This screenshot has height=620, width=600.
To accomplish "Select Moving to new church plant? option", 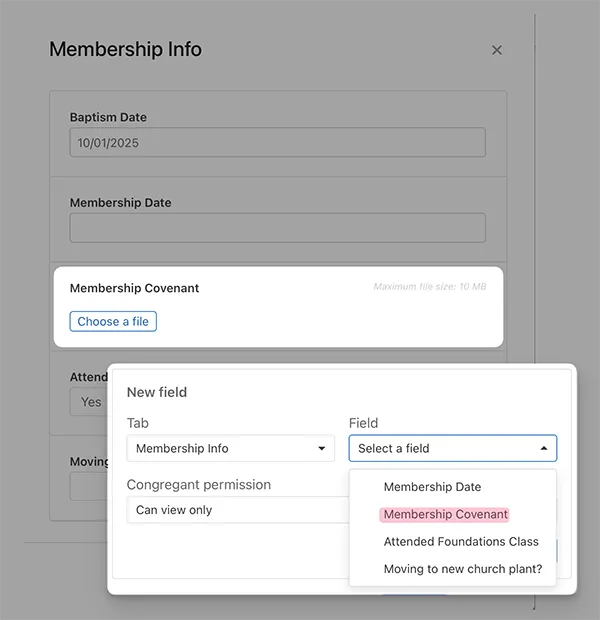I will (462, 569).
